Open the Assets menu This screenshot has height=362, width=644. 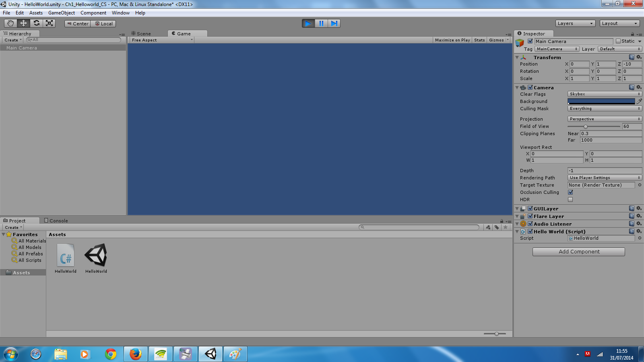36,13
